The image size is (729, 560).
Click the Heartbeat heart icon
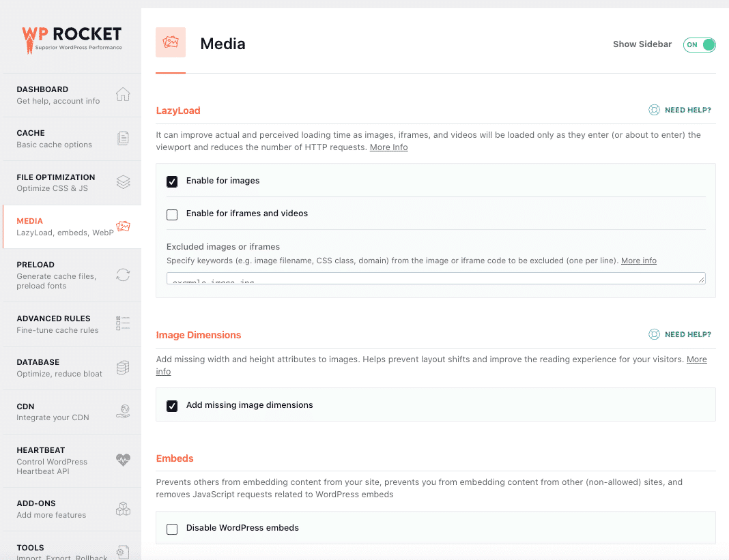point(123,460)
